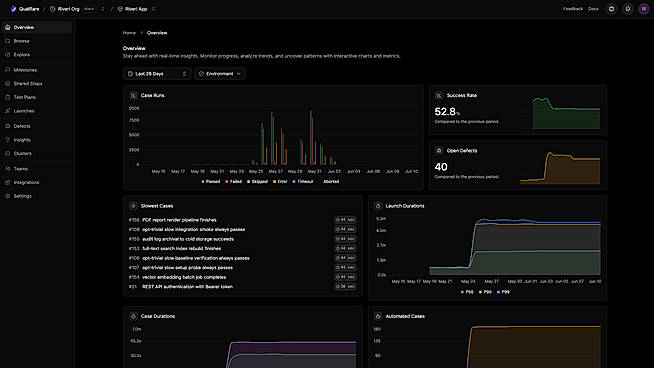This screenshot has width=654, height=368.
Task: Toggle the Error series in Case Runs legend
Action: pyautogui.click(x=280, y=181)
